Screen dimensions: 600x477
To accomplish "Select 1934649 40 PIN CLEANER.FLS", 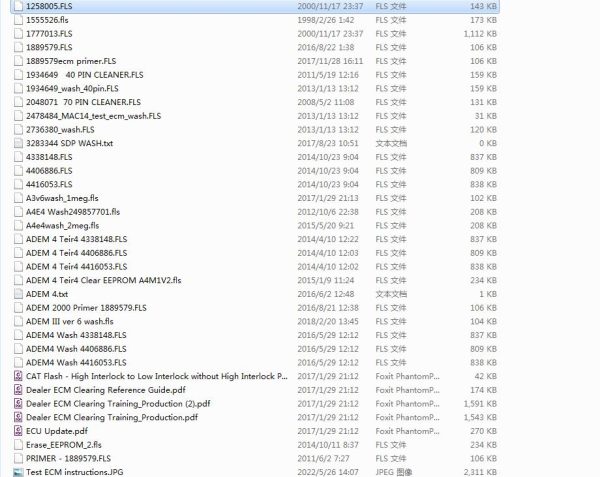I will pyautogui.click(x=85, y=75).
